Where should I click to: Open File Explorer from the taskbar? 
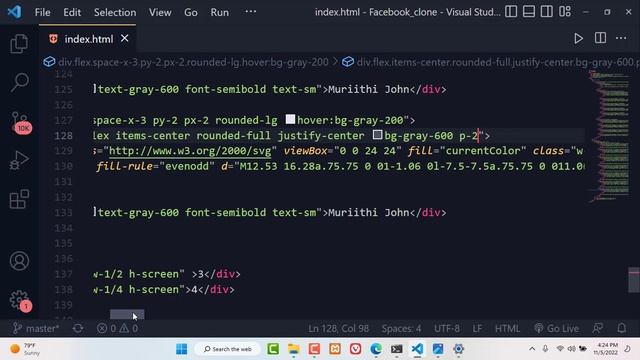click(293, 349)
